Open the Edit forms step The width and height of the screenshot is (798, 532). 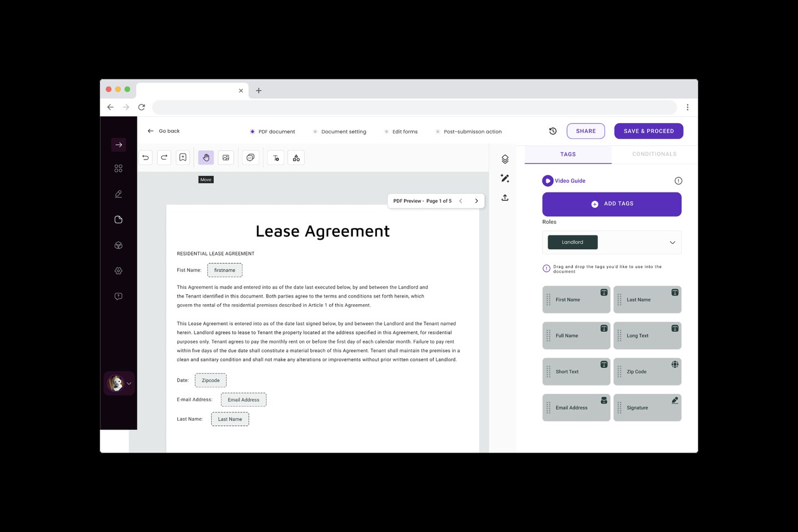pos(401,132)
